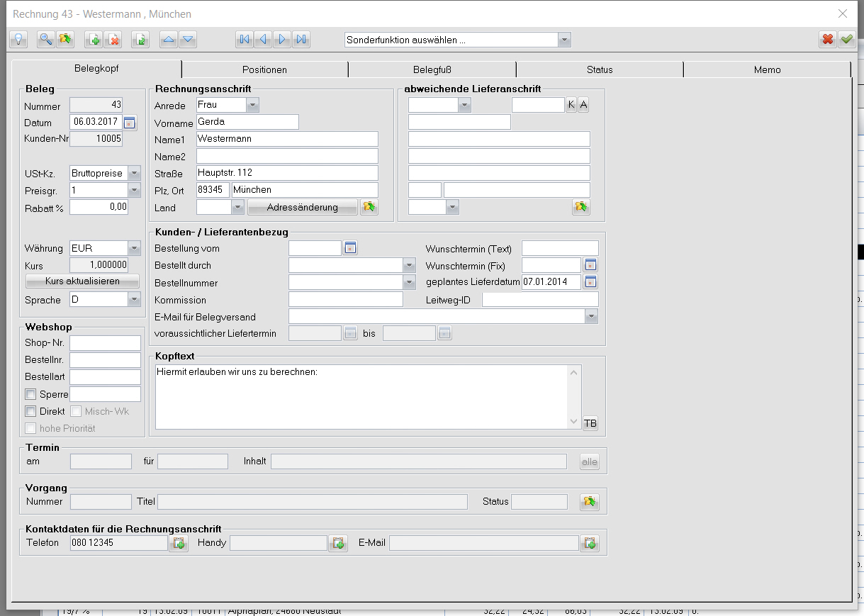
Task: Tick the Direkt checkbox
Action: [30, 411]
